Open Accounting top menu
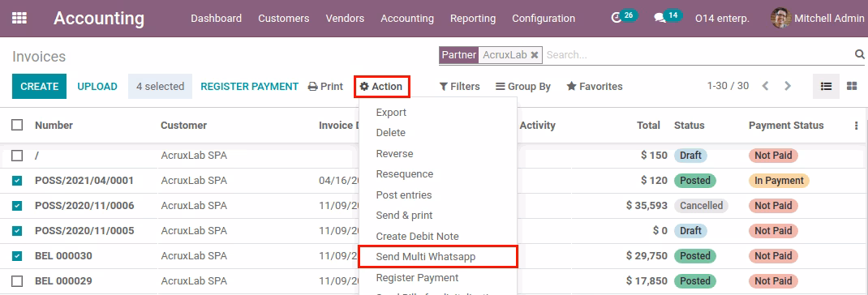The width and height of the screenshot is (868, 295). (407, 19)
